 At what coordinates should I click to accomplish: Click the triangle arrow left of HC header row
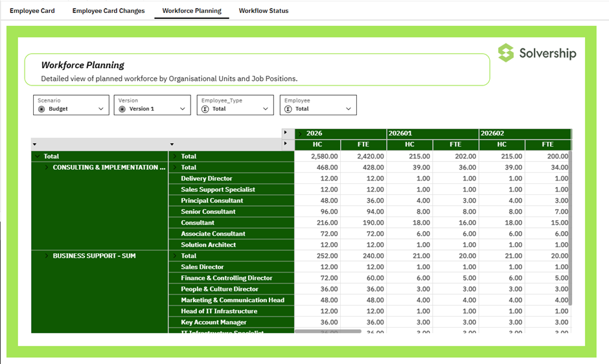(286, 143)
